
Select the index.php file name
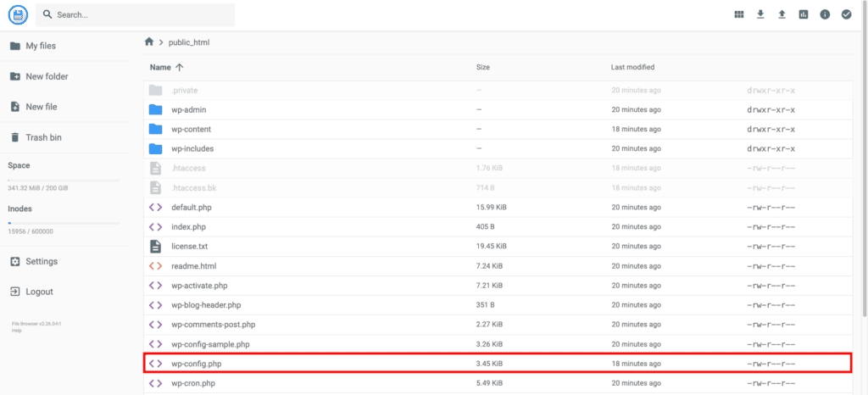coord(189,227)
